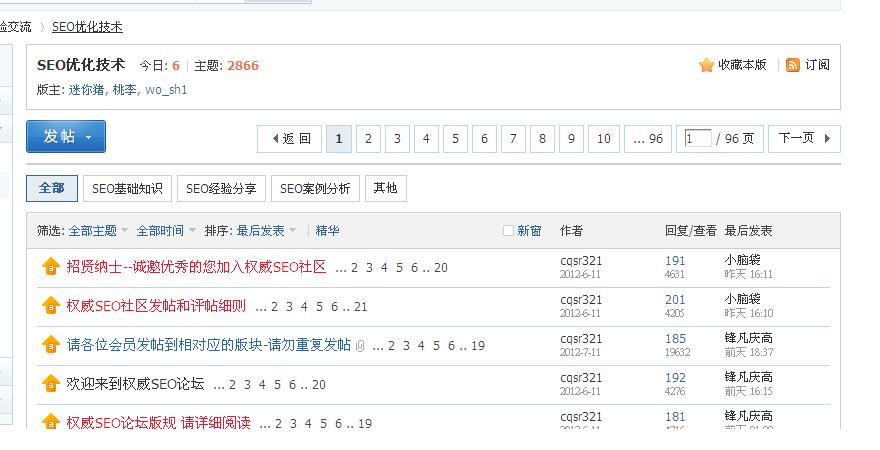Select the 其他 category tab
Screen dimensions: 880x450
pos(386,188)
